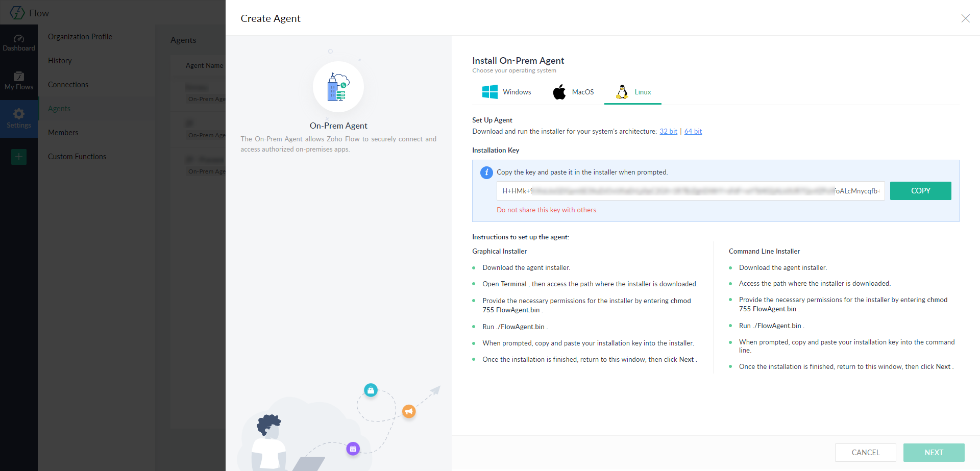
Task: Click the Apple MacOS logo icon
Action: click(x=559, y=92)
